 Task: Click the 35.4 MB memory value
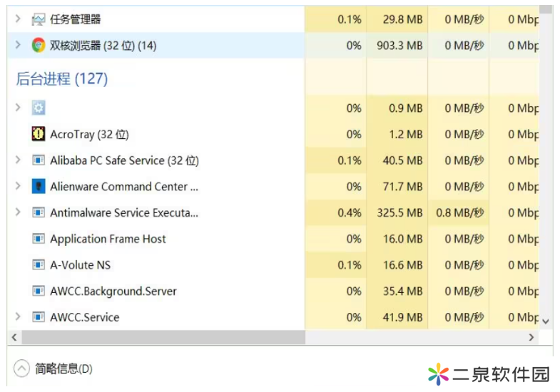coord(402,291)
